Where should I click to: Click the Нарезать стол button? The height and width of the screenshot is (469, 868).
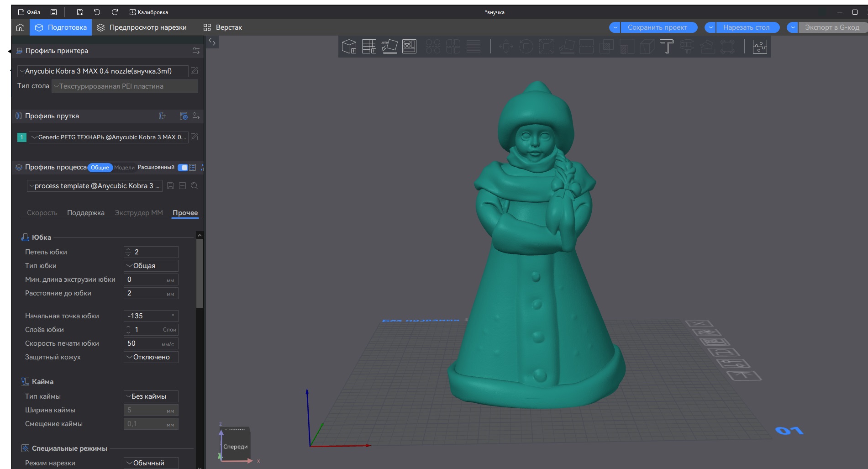tap(746, 27)
